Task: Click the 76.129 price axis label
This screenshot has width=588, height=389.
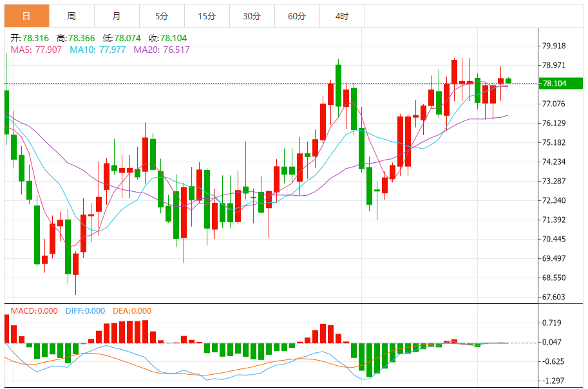Action: tap(554, 123)
